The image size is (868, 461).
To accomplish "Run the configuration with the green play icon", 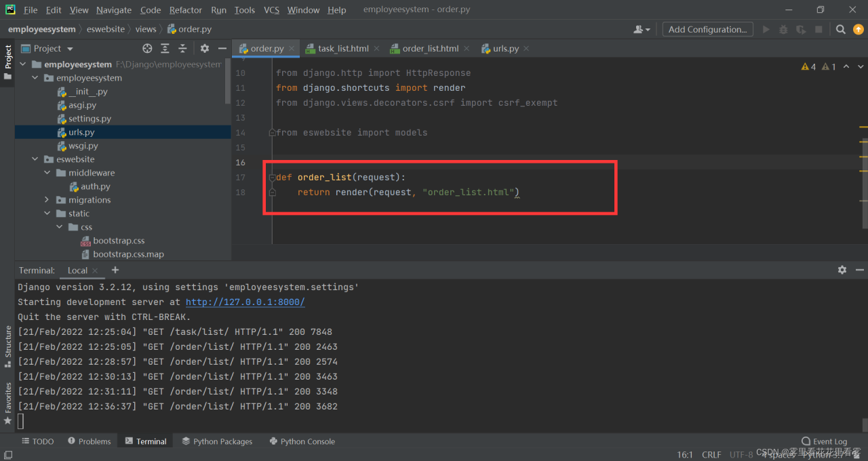I will [766, 29].
